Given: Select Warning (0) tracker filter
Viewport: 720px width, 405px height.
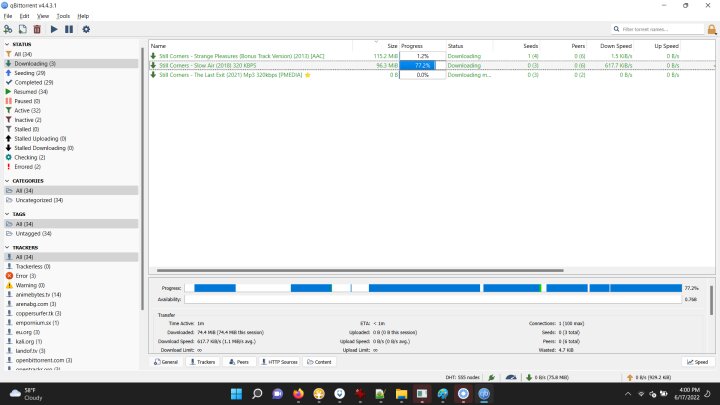Looking at the screenshot, I should pyautogui.click(x=71, y=285).
